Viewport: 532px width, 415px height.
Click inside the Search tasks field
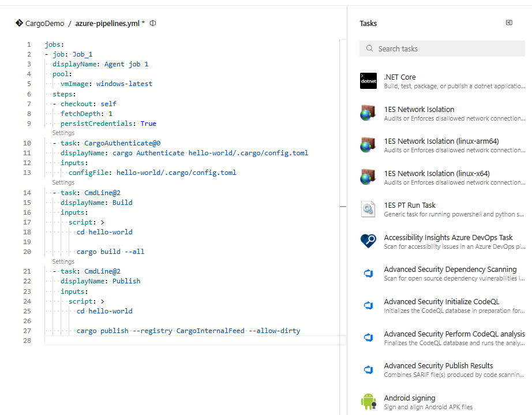[441, 48]
